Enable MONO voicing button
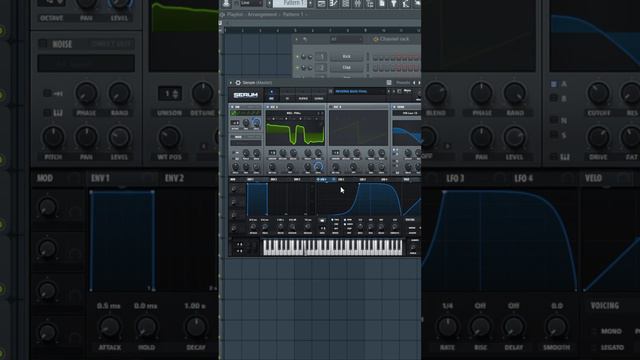 [x=412, y=228]
